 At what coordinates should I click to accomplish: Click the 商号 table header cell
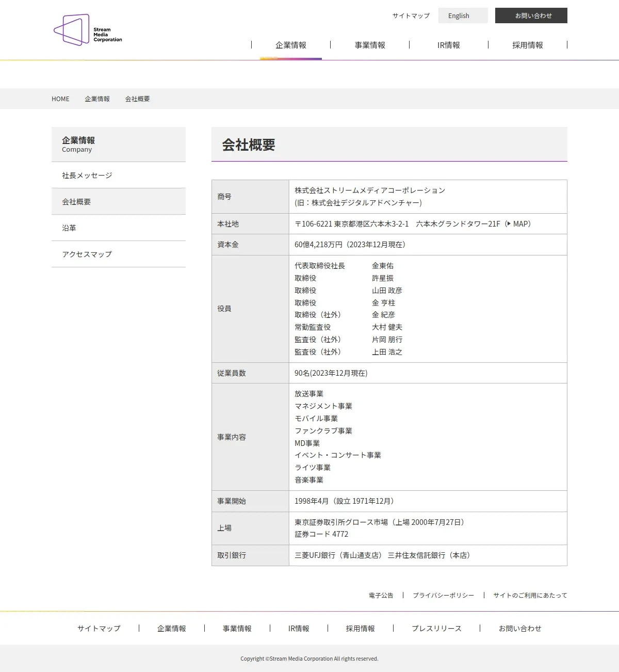[x=250, y=197]
